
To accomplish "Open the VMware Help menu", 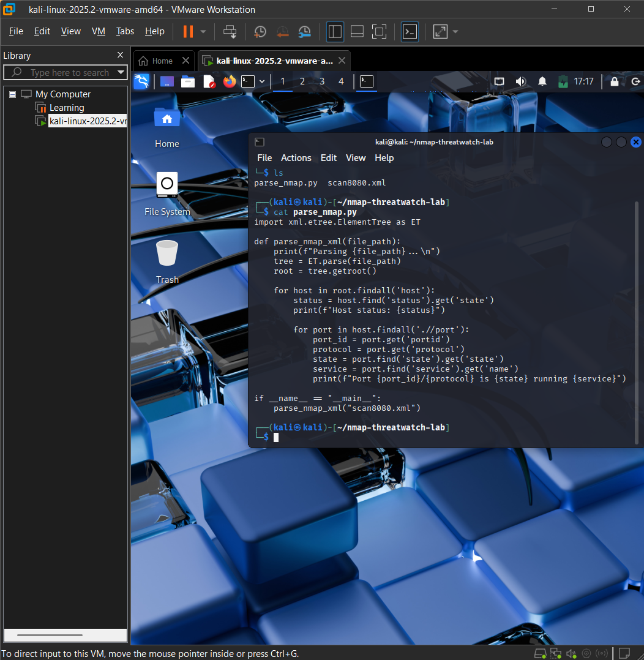I will (x=154, y=31).
